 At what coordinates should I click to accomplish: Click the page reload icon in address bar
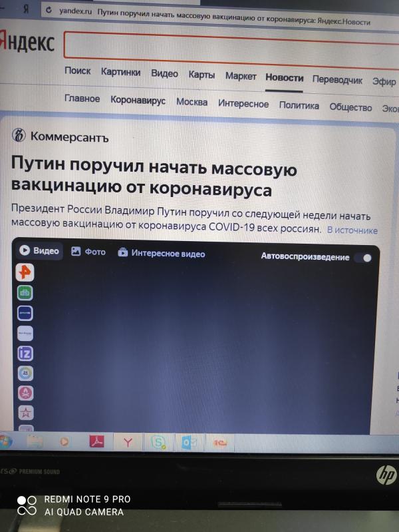(x=49, y=10)
